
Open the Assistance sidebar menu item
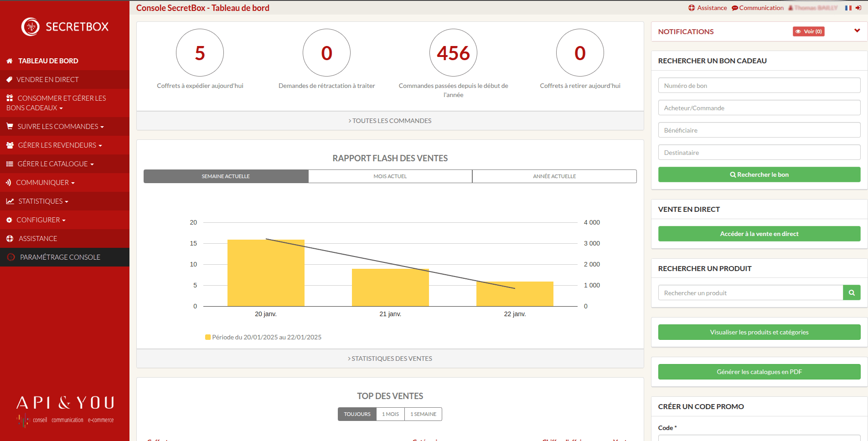(38, 239)
